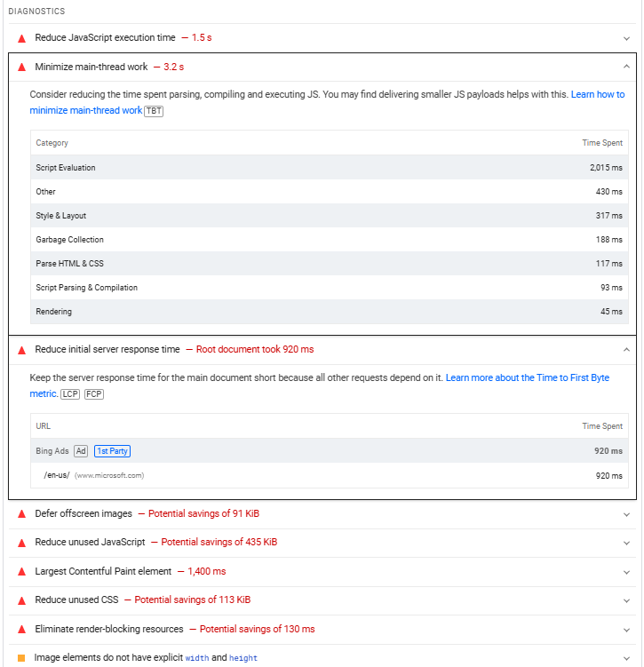The image size is (644, 667).
Task: Collapse Reduce initial server response time section
Action: (626, 350)
